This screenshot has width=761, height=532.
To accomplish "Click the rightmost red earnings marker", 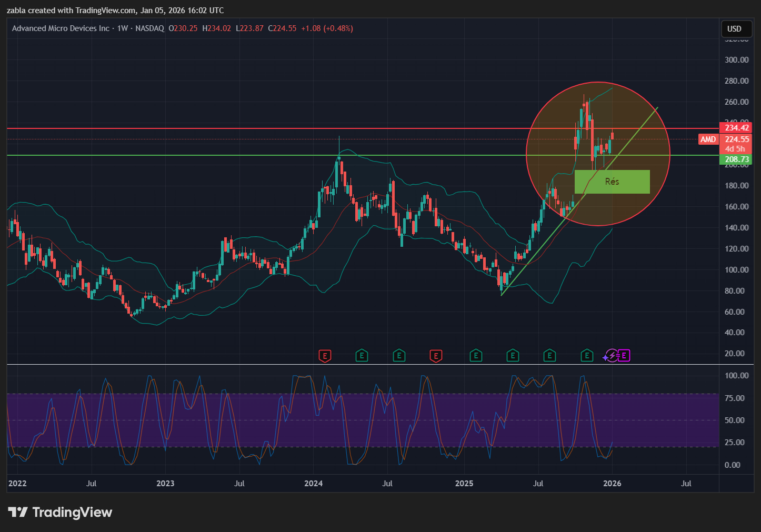I will coord(436,356).
